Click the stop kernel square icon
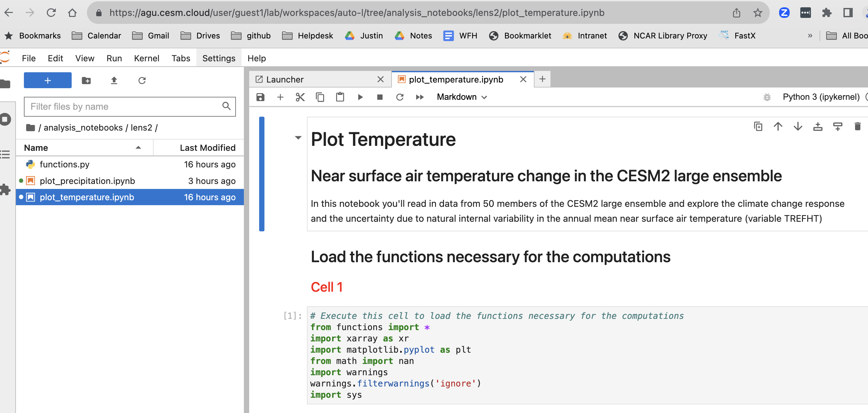 pos(379,97)
